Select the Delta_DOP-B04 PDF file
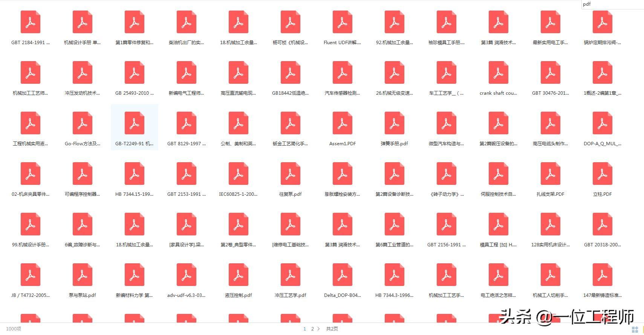 pyautogui.click(x=342, y=275)
